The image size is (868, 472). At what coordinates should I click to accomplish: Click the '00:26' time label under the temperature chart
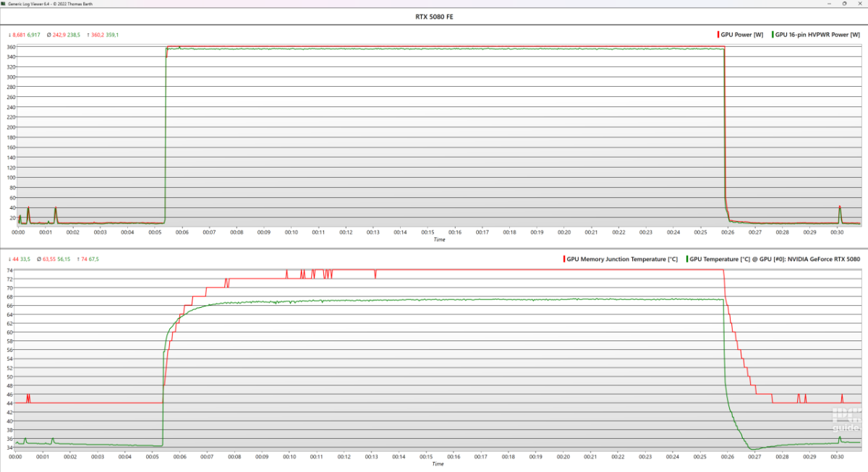[x=728, y=456]
